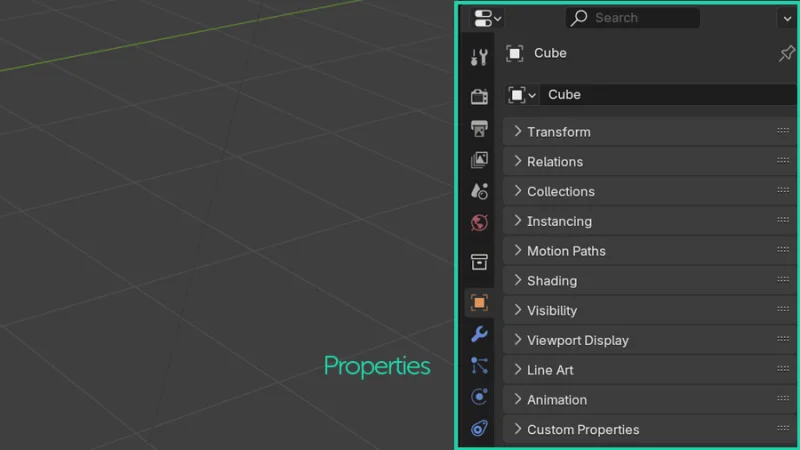Open the Output properties tab
The height and width of the screenshot is (450, 800).
479,129
